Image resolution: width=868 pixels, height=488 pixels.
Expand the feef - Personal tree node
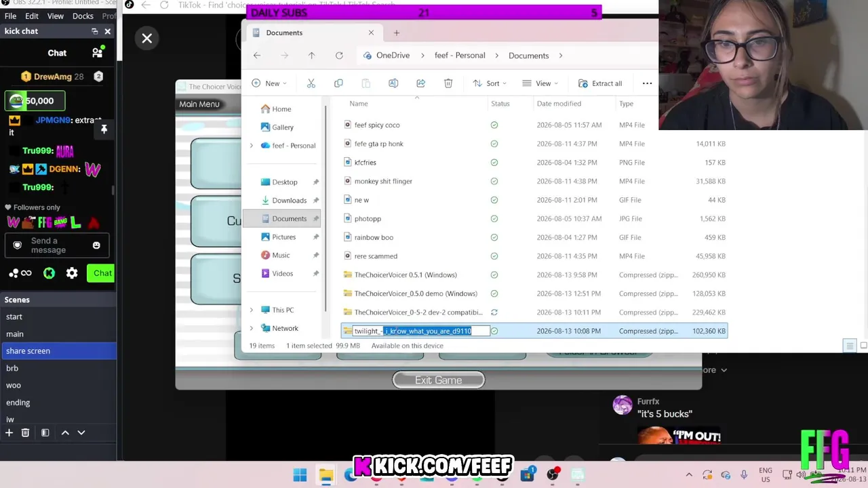[x=252, y=146]
